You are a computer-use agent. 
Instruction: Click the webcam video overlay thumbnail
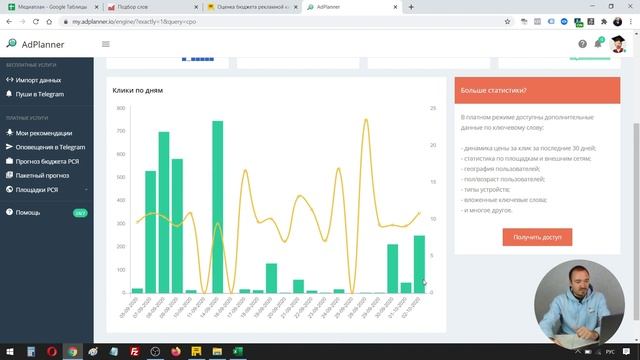click(x=579, y=304)
